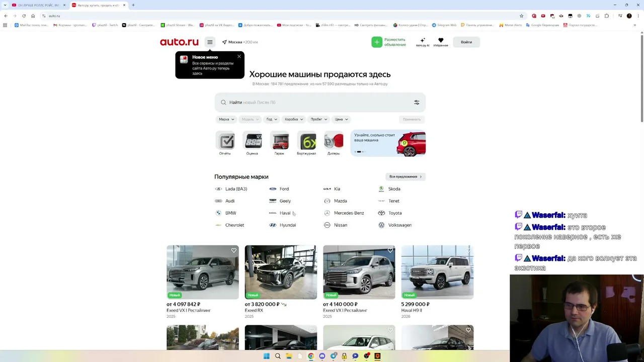Viewport: 644px width, 362px height.
Task: Open Избранное favorites heart
Action: coord(441,42)
